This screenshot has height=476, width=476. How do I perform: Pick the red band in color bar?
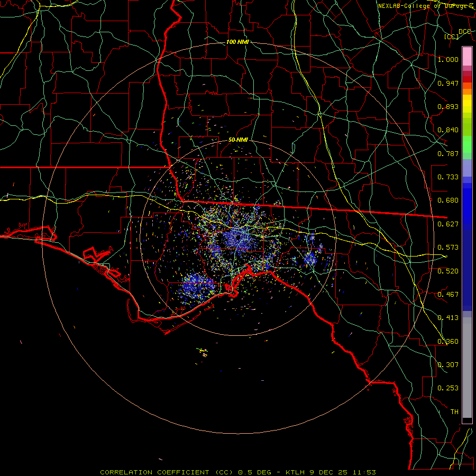467,79
